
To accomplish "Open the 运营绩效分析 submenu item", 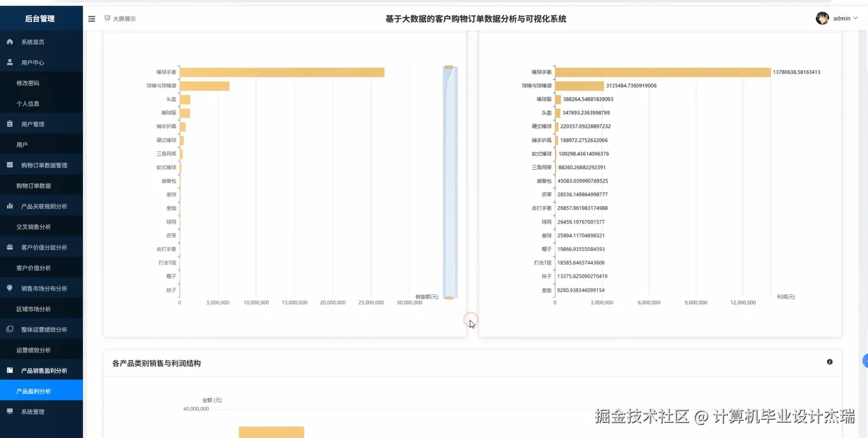I will 41,350.
